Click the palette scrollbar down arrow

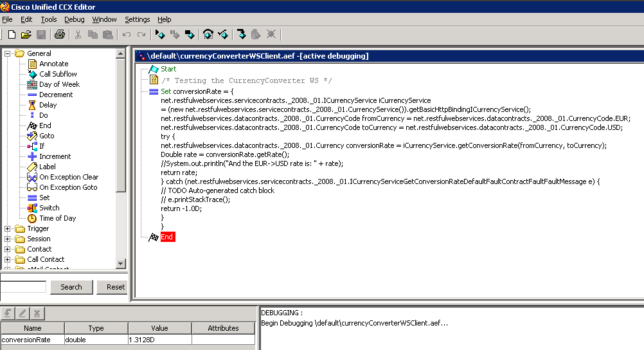pyautogui.click(x=120, y=264)
